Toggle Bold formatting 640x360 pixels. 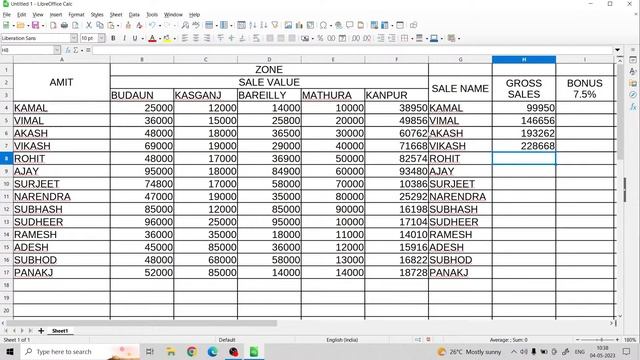click(x=113, y=38)
